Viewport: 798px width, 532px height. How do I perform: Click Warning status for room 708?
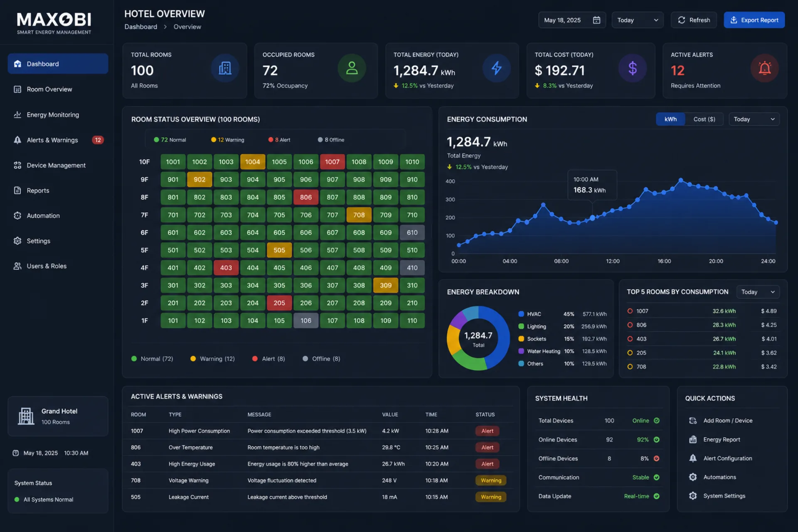[491, 480]
